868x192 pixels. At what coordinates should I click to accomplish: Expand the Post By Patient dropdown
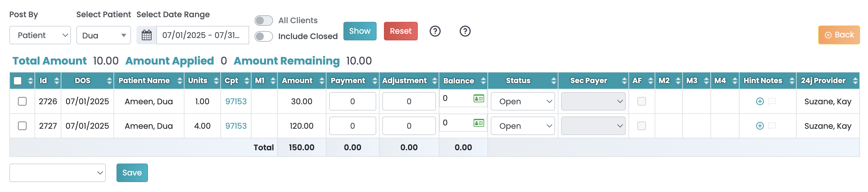coord(40,35)
